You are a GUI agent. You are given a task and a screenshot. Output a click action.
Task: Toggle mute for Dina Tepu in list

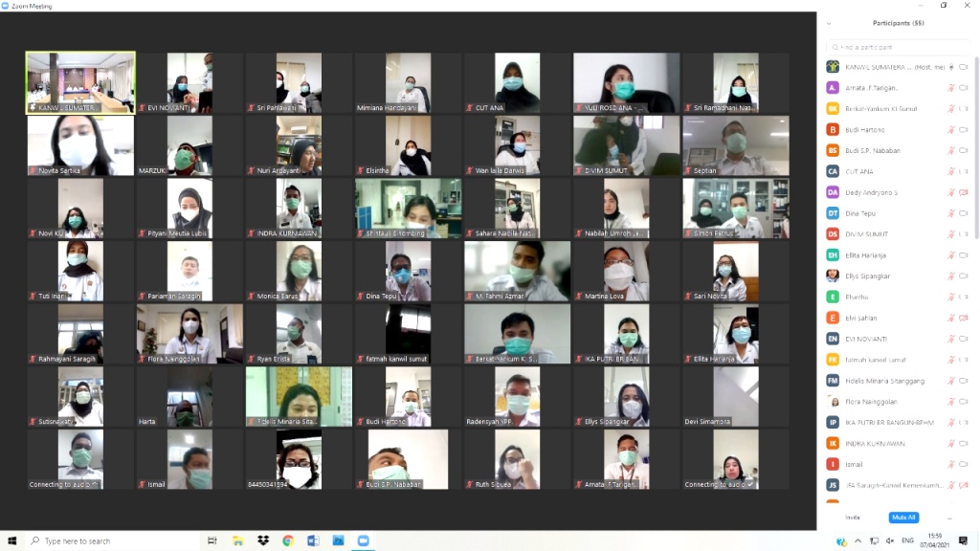951,213
